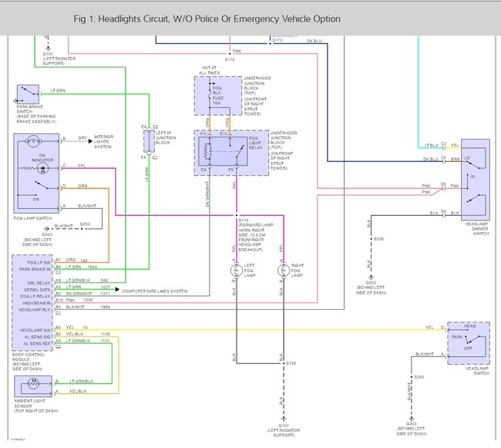The height and width of the screenshot is (448, 501).
Task: Click the Headlamp Switch rotary contact symbol
Action: coord(473,339)
